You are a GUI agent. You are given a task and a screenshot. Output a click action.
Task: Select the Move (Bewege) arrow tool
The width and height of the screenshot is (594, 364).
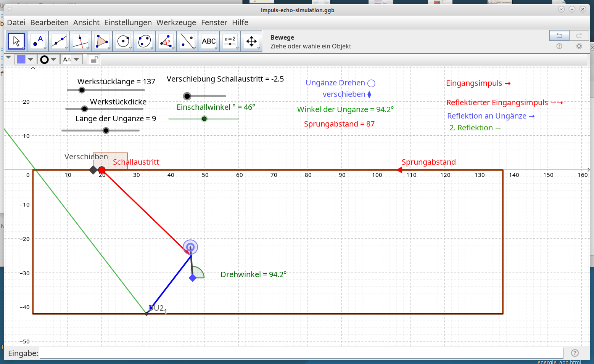click(x=16, y=41)
